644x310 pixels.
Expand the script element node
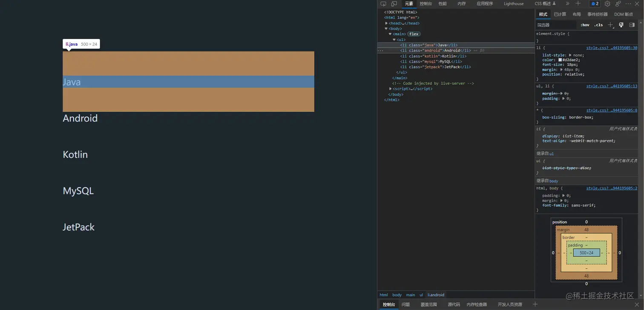click(x=391, y=89)
